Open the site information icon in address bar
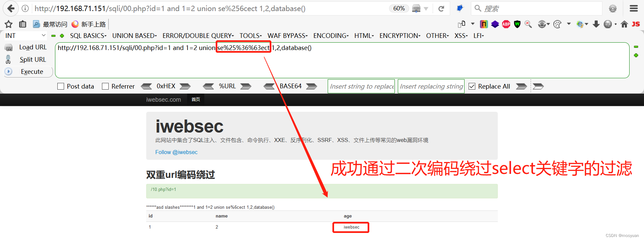The image size is (644, 241). 25,8
